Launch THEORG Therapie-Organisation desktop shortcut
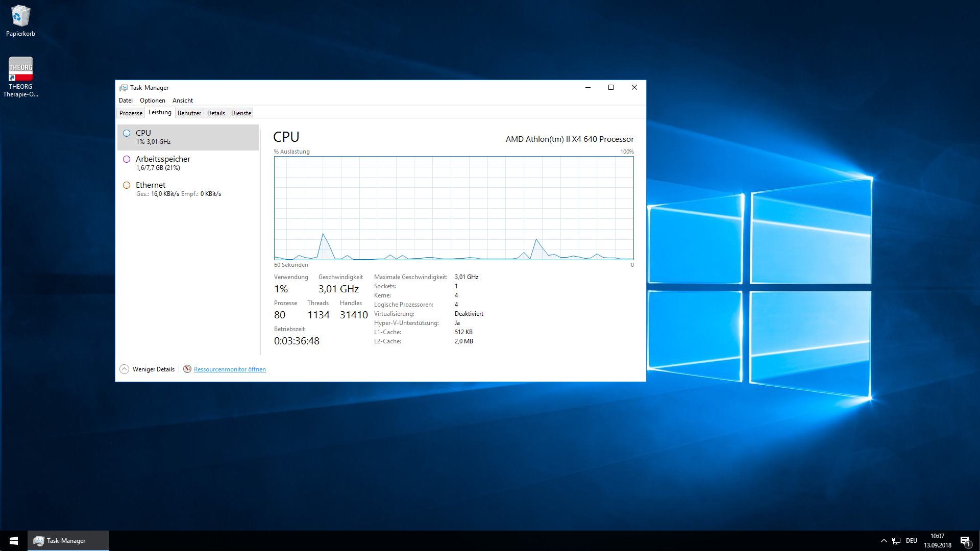The width and height of the screenshot is (980, 551). pyautogui.click(x=20, y=77)
